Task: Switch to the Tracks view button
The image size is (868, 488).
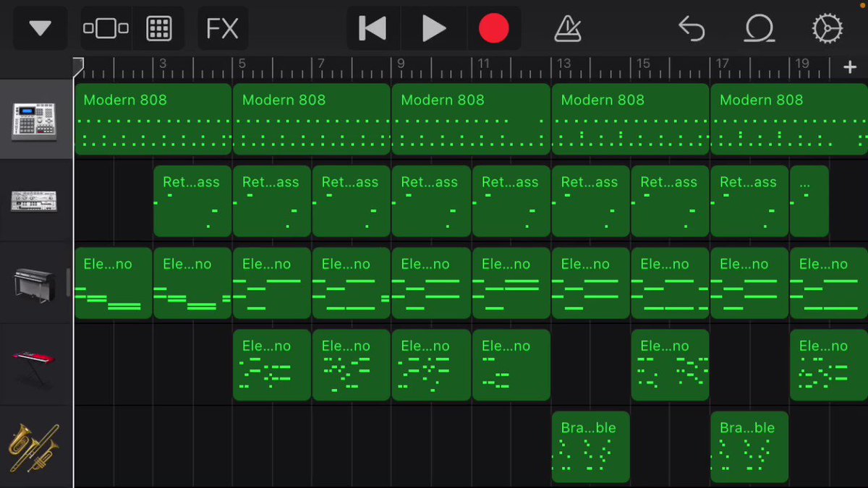Action: point(106,28)
